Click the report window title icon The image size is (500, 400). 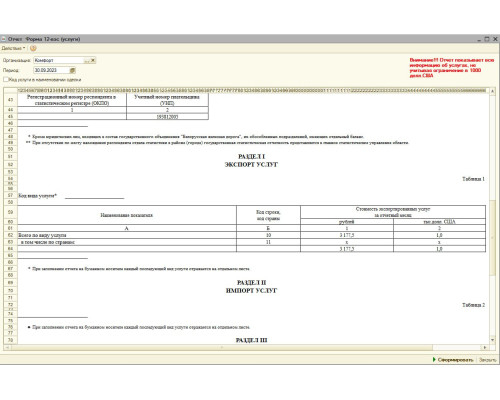3,39
